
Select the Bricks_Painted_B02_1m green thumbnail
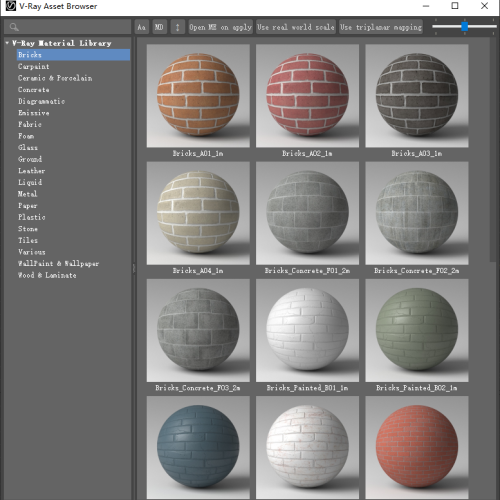[417, 331]
